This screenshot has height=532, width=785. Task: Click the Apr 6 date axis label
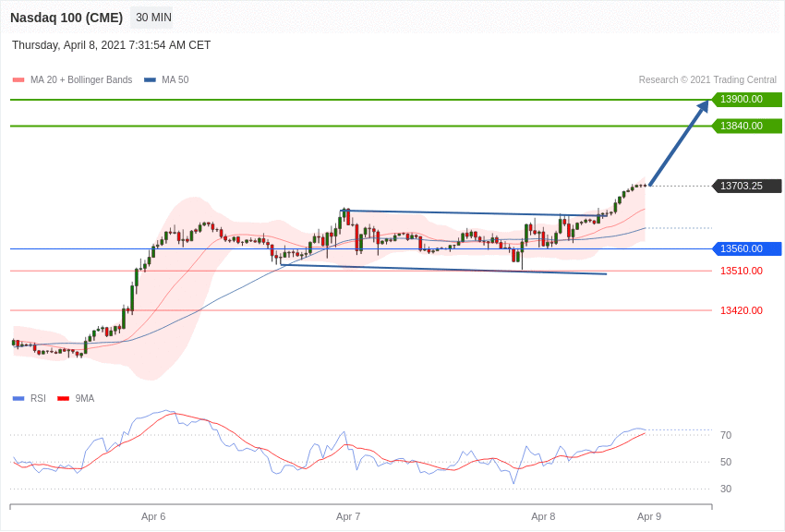pyautogui.click(x=153, y=516)
